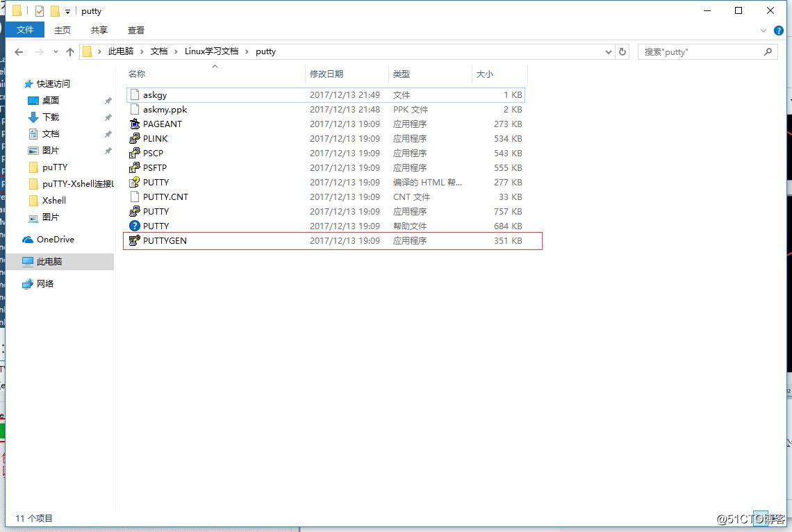
Task: Open pinned 文档 in quick access
Action: [x=44, y=134]
